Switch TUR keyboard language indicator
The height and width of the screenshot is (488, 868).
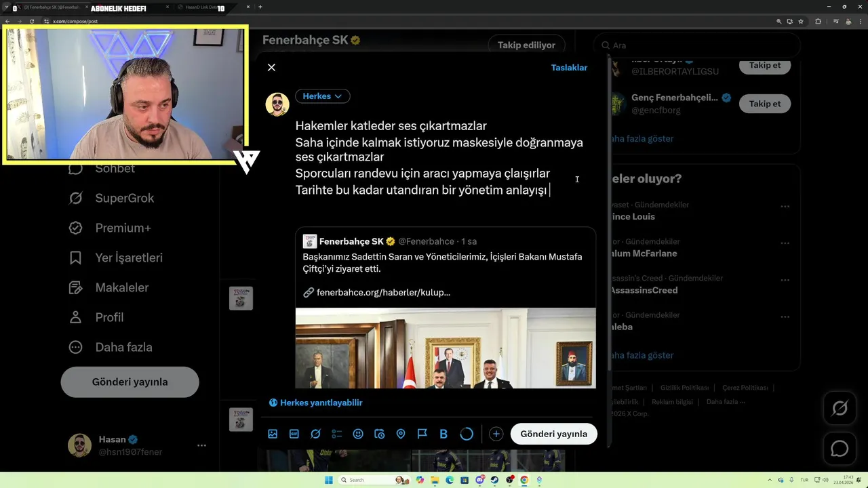(x=804, y=480)
